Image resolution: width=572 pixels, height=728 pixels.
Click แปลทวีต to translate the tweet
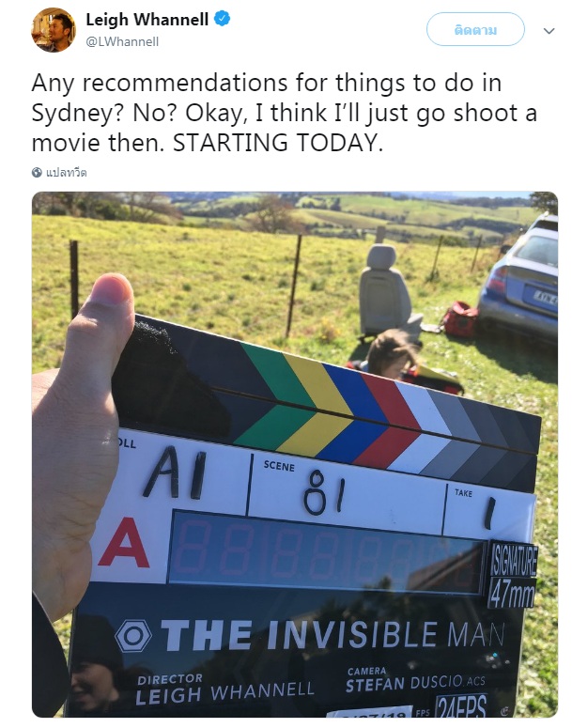coord(67,173)
